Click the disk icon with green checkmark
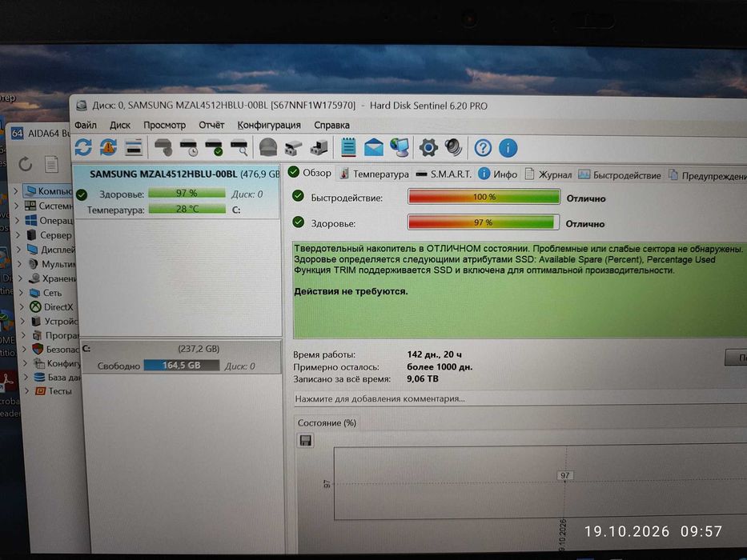Viewport: 747px width, 560px height. coord(214,148)
